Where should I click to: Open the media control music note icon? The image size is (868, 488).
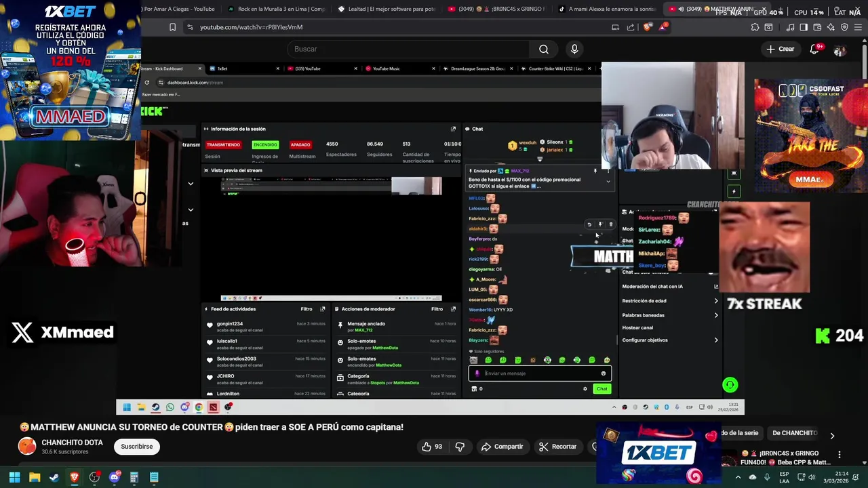(x=791, y=27)
